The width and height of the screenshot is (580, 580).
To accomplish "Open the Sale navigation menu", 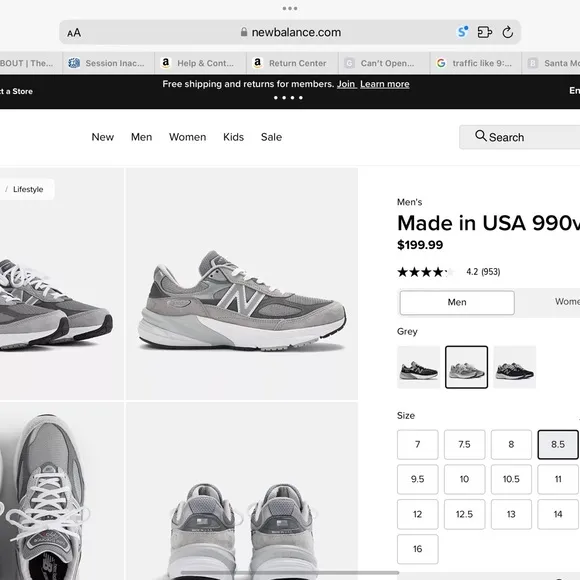I will click(x=271, y=137).
